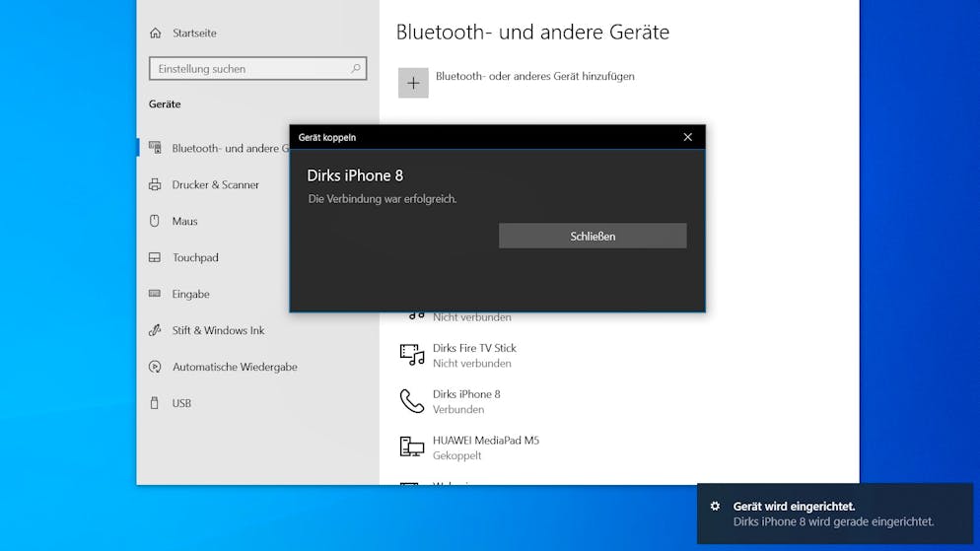Click the Gerät koppeln dialog title

pos(327,137)
